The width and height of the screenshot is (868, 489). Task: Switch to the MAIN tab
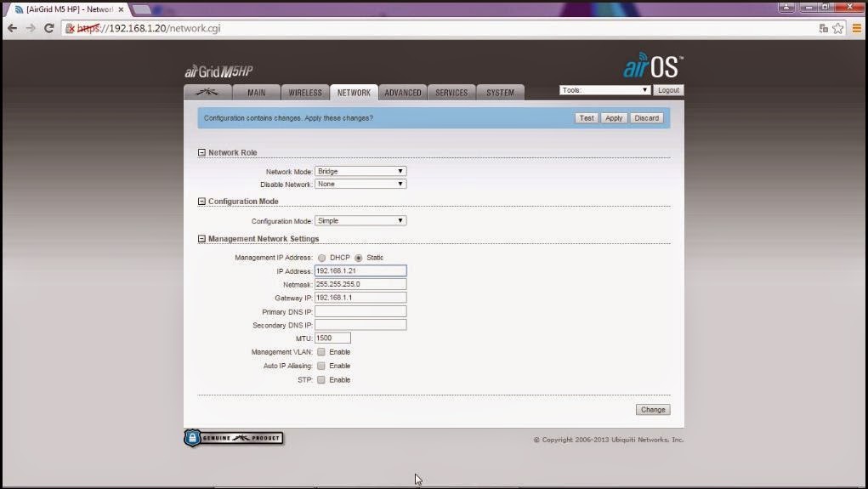256,93
